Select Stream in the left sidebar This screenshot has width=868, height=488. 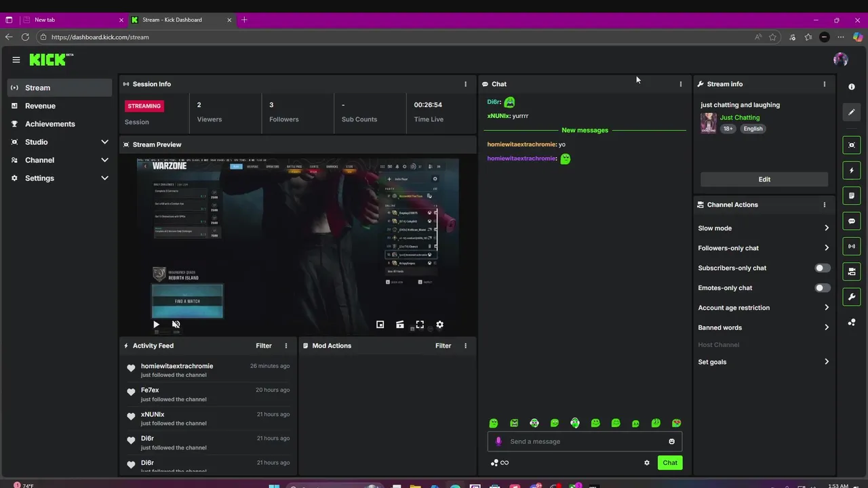pyautogui.click(x=60, y=87)
